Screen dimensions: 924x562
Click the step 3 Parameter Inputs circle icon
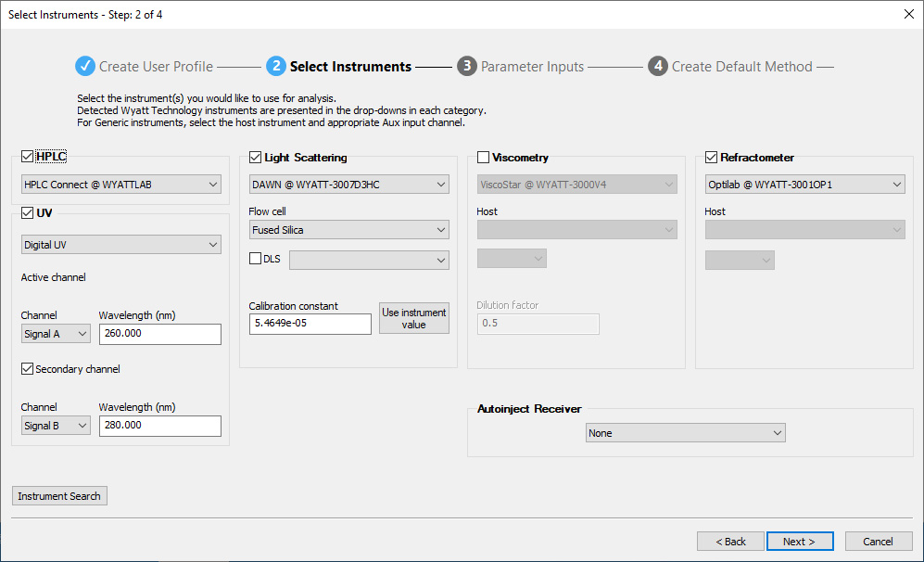pos(466,67)
